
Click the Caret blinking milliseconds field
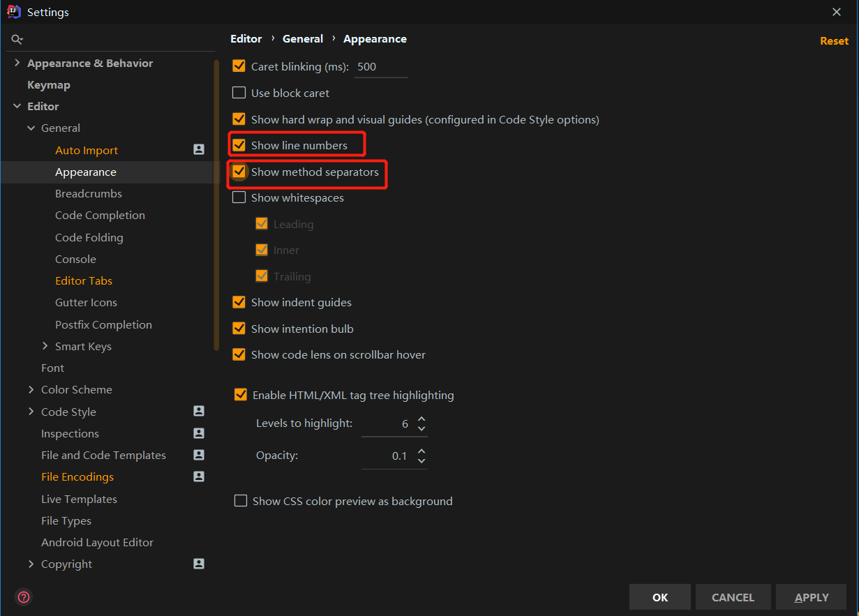point(381,67)
